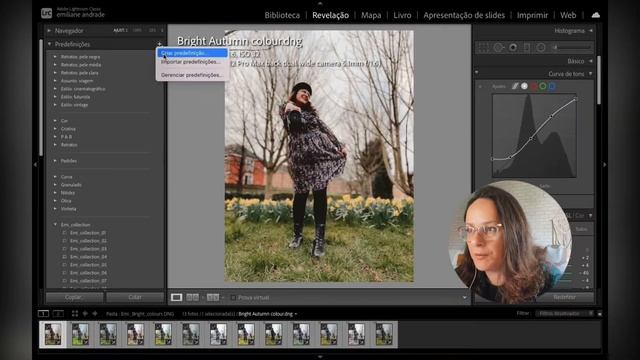Expand the Granulado preset group
The width and height of the screenshot is (640, 360).
pos(55,185)
